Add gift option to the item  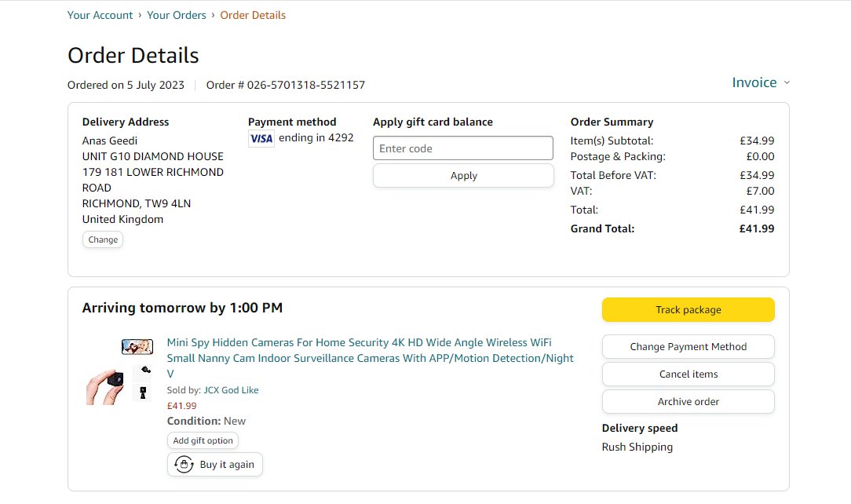pos(203,440)
